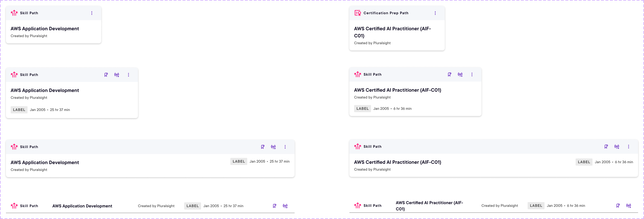This screenshot has width=644, height=219.
Task: Click Skill Path icon on medium AI Practitioner card
Action: click(358, 74)
